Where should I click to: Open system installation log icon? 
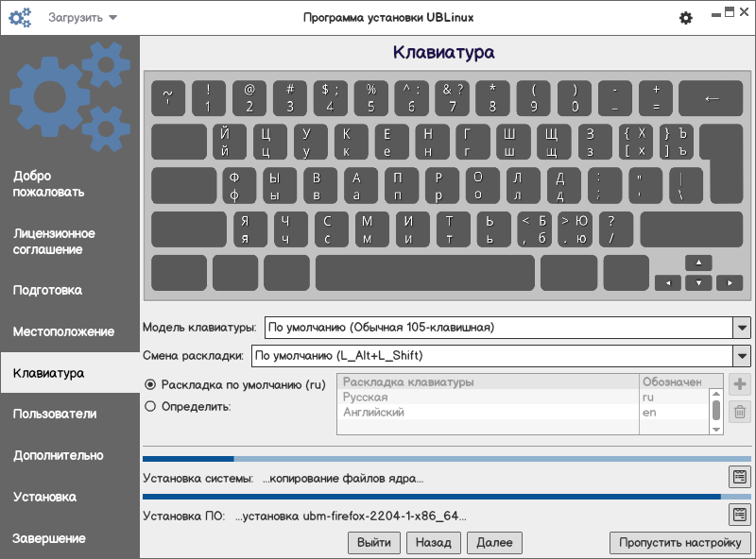(739, 477)
